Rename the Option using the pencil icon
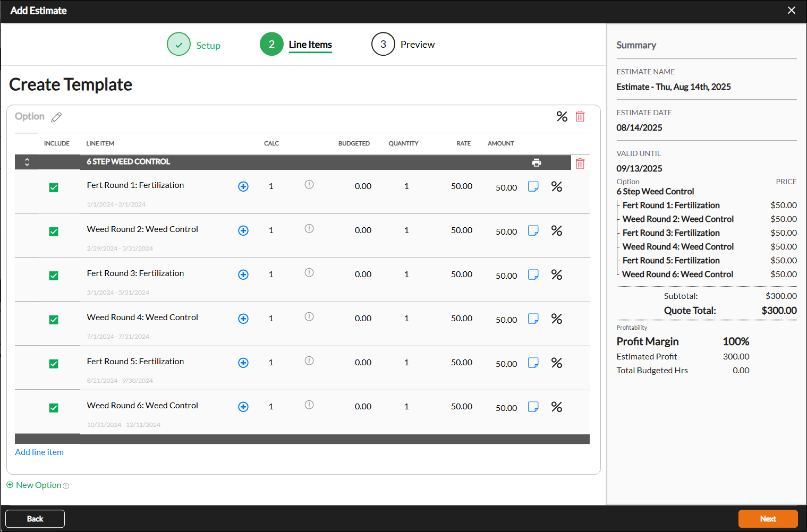Screen dimensions: 807x532 56,117
